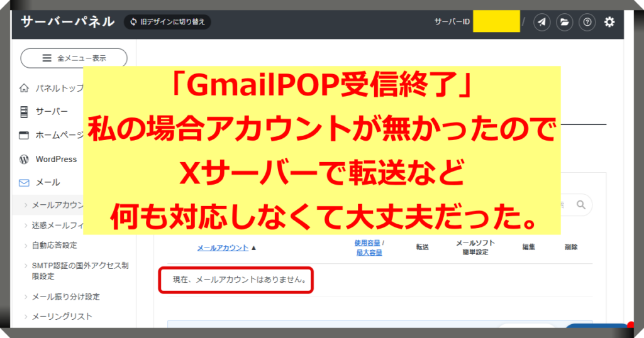Open the help question mark icon
Viewport: 644px width, 338px height.
pyautogui.click(x=587, y=22)
